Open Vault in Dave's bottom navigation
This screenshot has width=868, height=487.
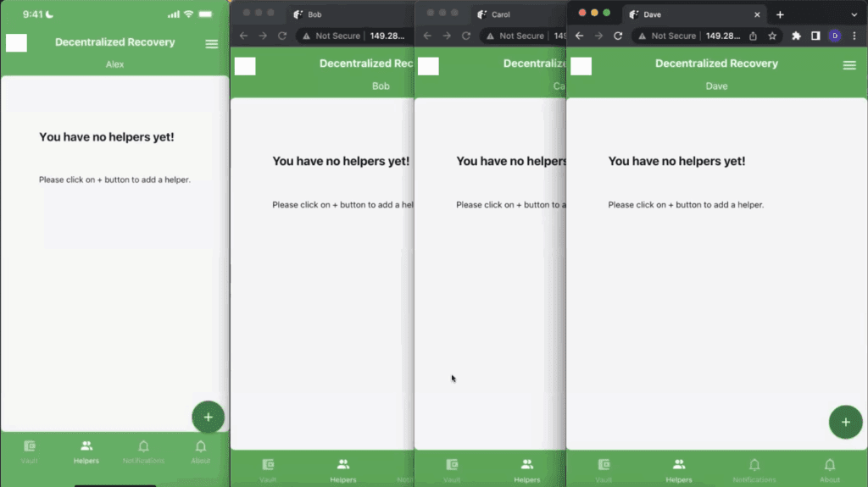[x=604, y=468]
